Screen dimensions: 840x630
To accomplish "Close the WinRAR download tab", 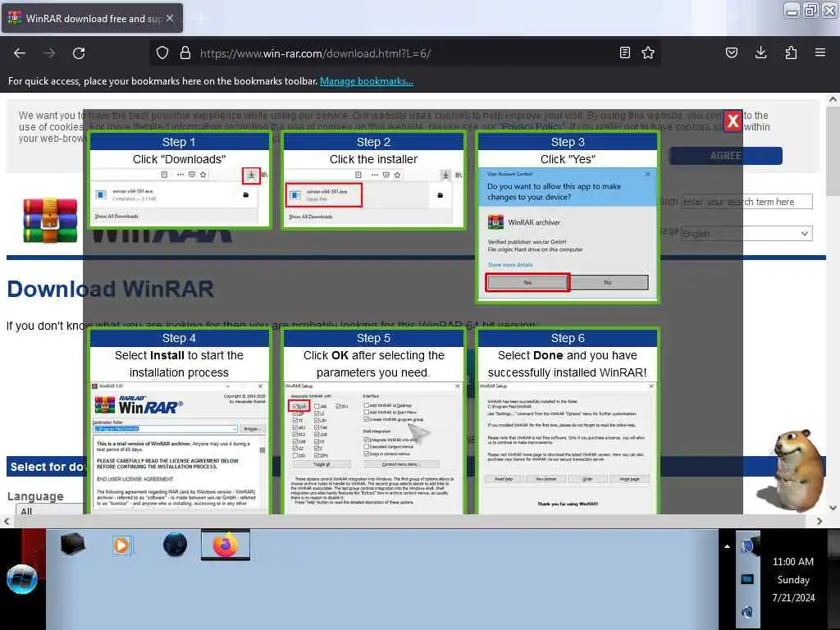I will click(x=170, y=18).
